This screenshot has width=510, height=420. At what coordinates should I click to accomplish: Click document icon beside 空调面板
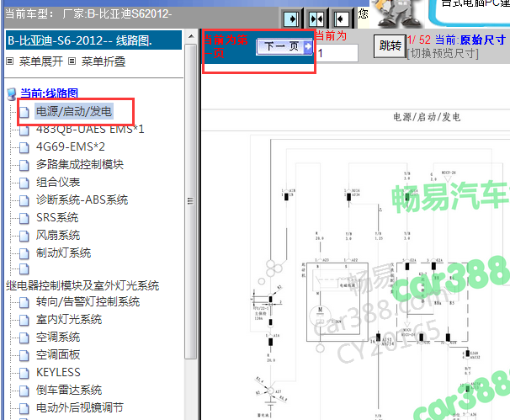click(24, 355)
